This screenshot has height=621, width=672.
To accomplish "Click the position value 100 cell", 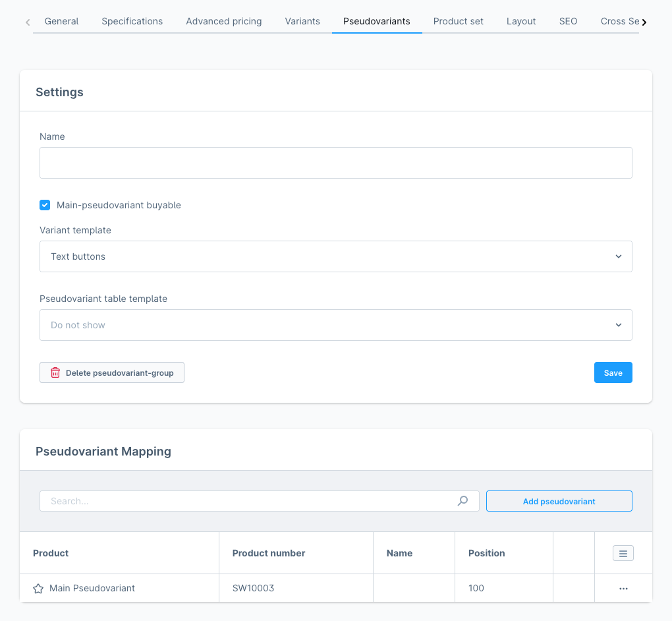I will (504, 589).
